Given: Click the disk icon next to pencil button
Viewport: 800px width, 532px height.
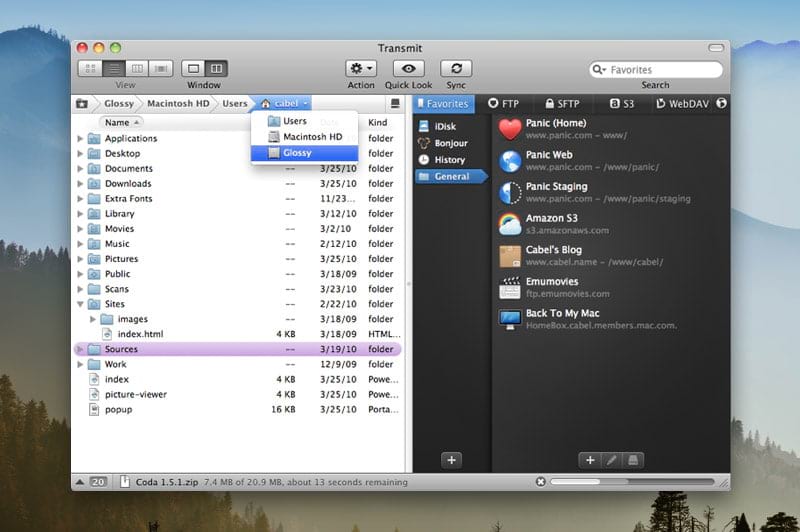Looking at the screenshot, I should pyautogui.click(x=633, y=460).
